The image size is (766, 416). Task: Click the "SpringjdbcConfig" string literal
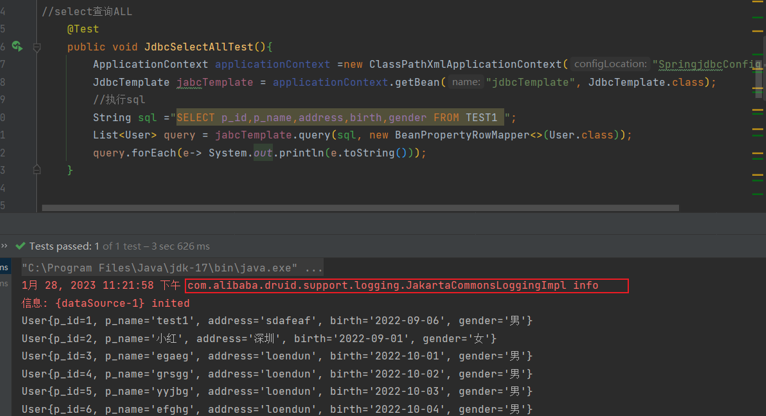707,64
